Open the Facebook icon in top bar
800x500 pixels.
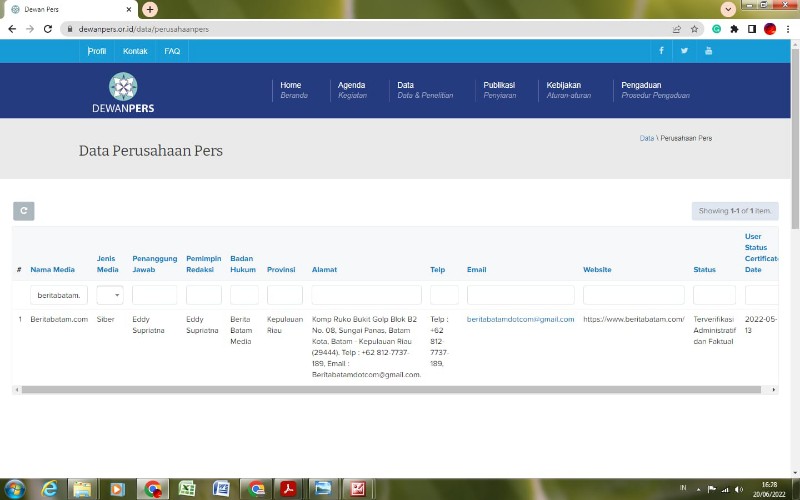click(x=661, y=51)
